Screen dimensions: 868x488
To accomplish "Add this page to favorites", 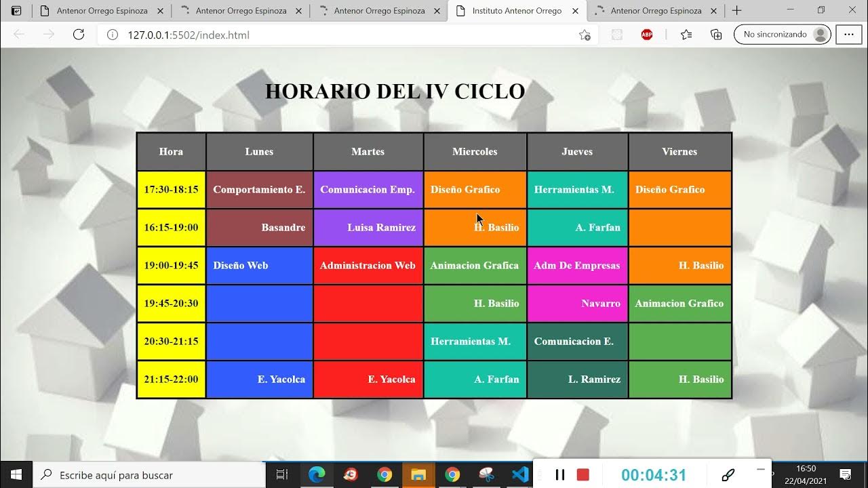I will 585,35.
